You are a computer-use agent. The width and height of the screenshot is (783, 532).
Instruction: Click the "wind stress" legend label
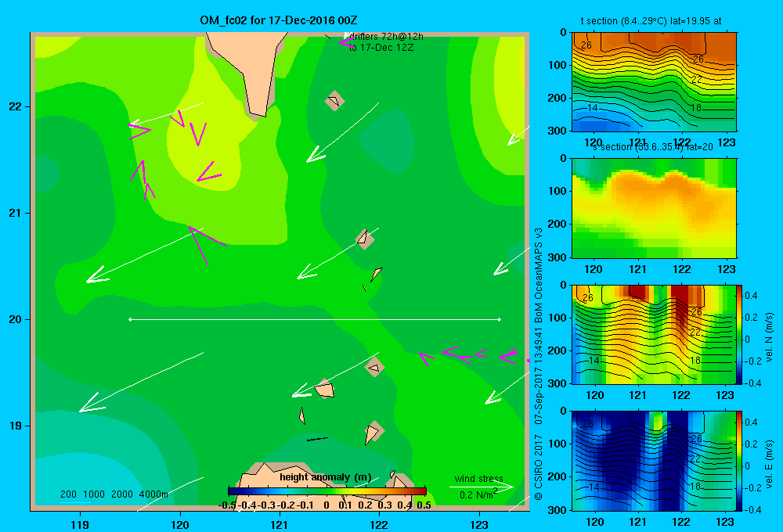click(x=479, y=478)
